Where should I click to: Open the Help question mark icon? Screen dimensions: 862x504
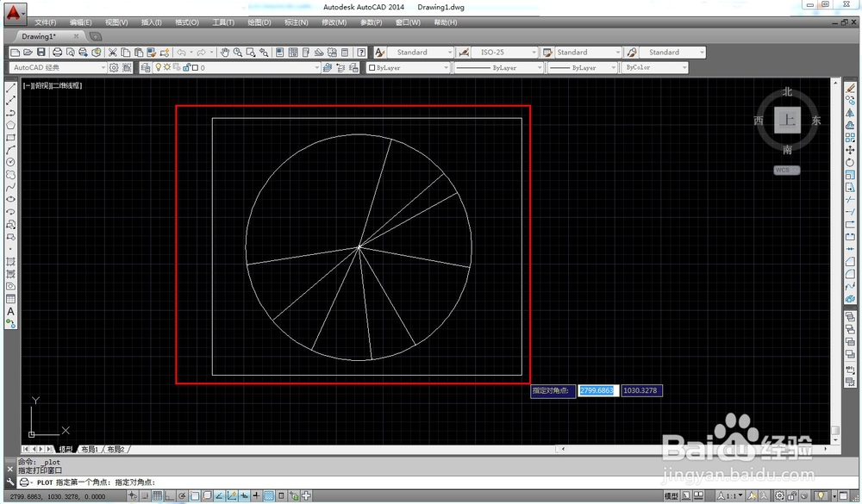click(361, 53)
